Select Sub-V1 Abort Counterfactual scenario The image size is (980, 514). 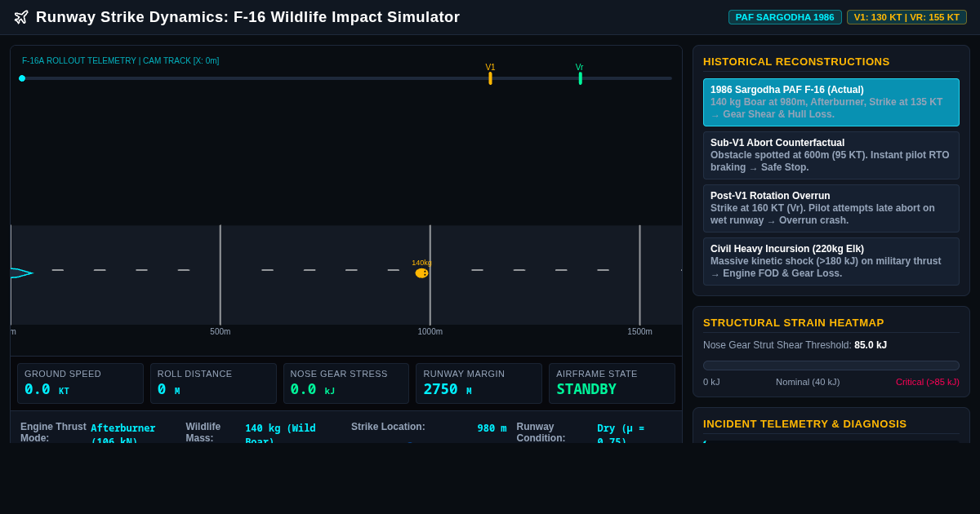[831, 156]
